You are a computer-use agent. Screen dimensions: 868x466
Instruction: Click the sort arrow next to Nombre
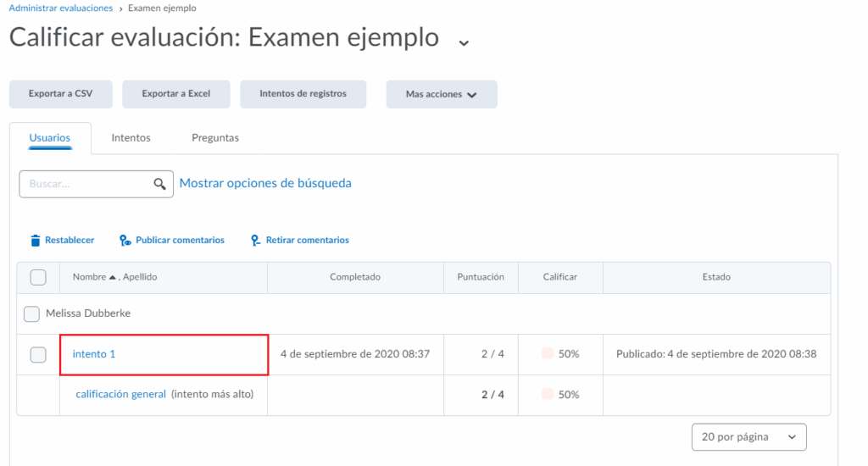(113, 277)
